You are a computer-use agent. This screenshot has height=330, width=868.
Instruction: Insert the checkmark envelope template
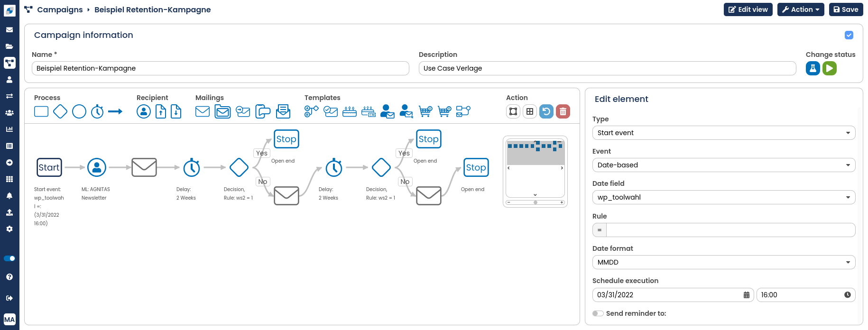(331, 111)
